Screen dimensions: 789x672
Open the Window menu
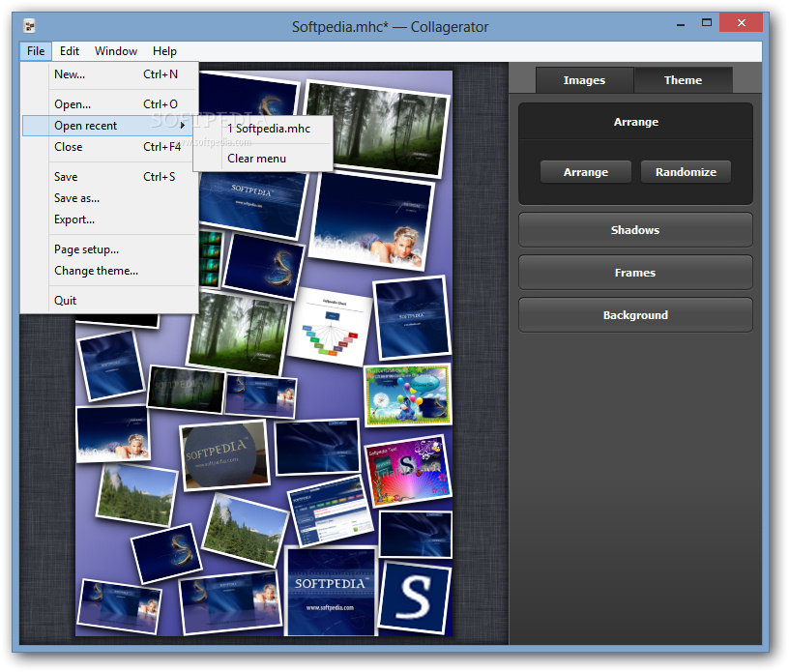pyautogui.click(x=116, y=51)
